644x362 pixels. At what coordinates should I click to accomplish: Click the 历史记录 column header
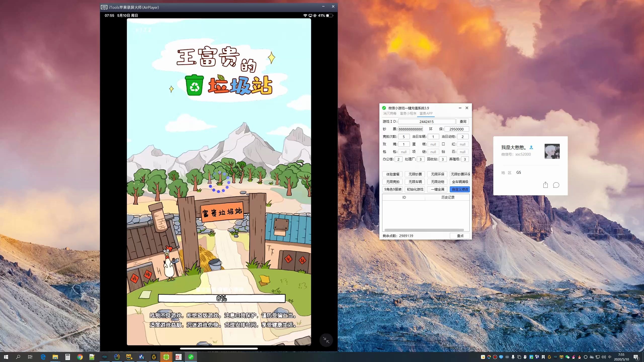click(448, 197)
